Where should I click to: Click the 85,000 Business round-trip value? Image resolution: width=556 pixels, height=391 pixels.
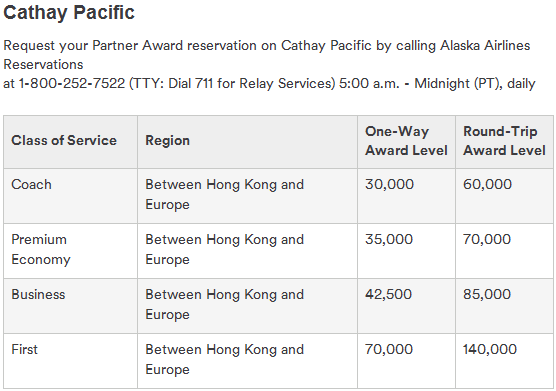[487, 294]
